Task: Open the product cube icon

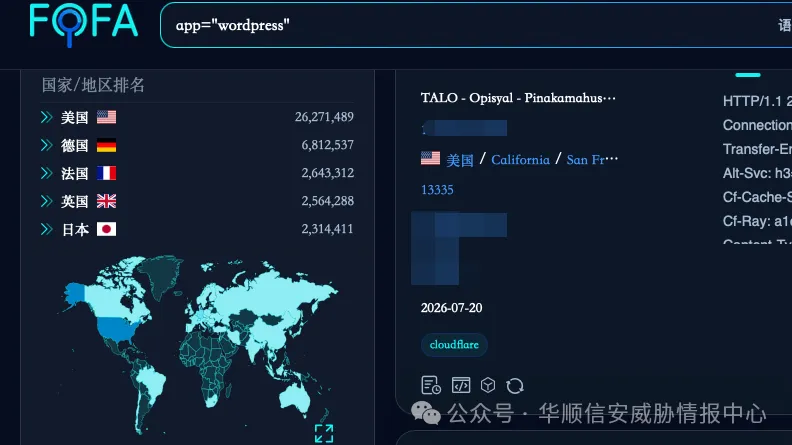Action: click(x=488, y=385)
